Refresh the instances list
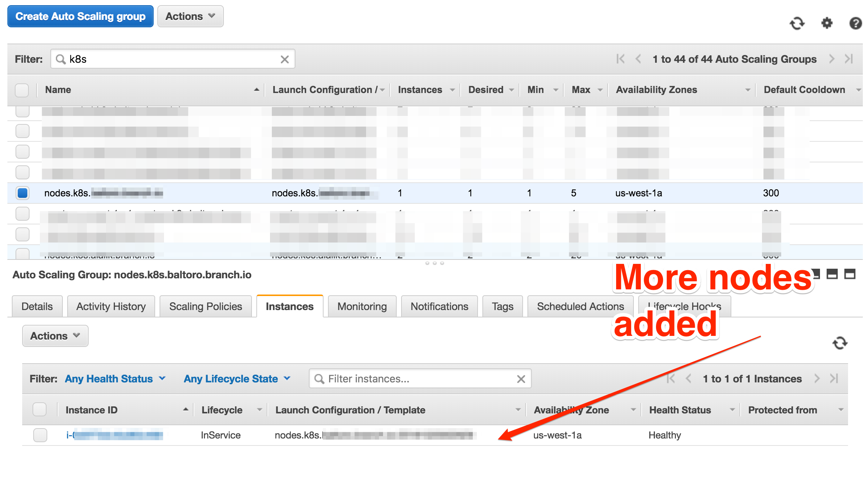This screenshot has height=485, width=868. click(x=840, y=343)
